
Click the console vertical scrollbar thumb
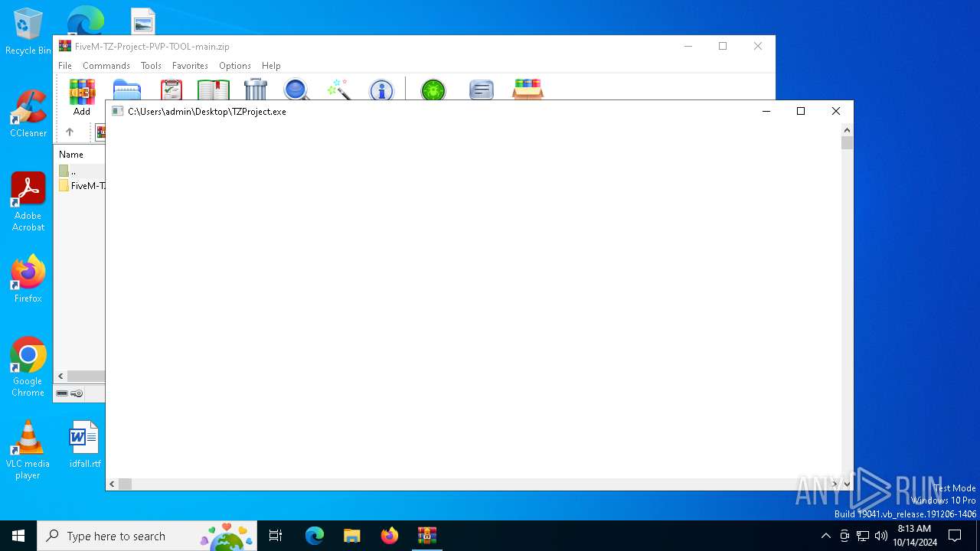pyautogui.click(x=847, y=143)
